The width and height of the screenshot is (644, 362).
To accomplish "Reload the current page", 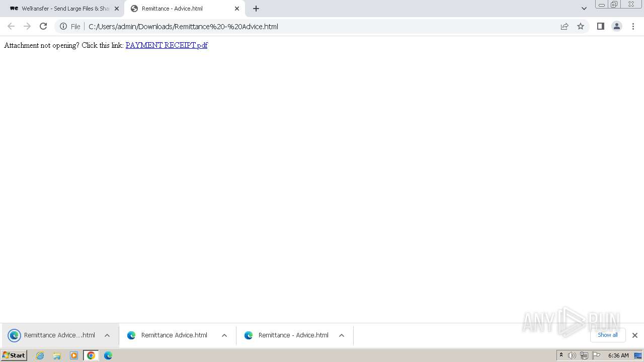I will click(43, 27).
